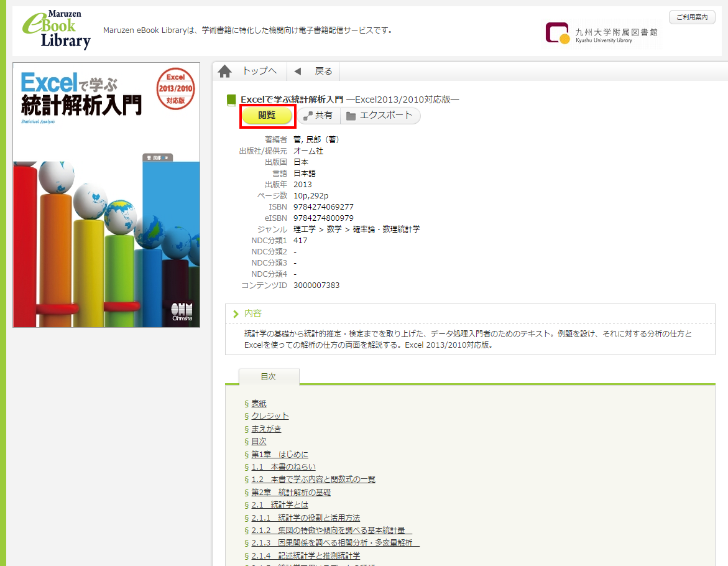
Task: Click the back arrow icon beside 戻る
Action: [x=298, y=71]
